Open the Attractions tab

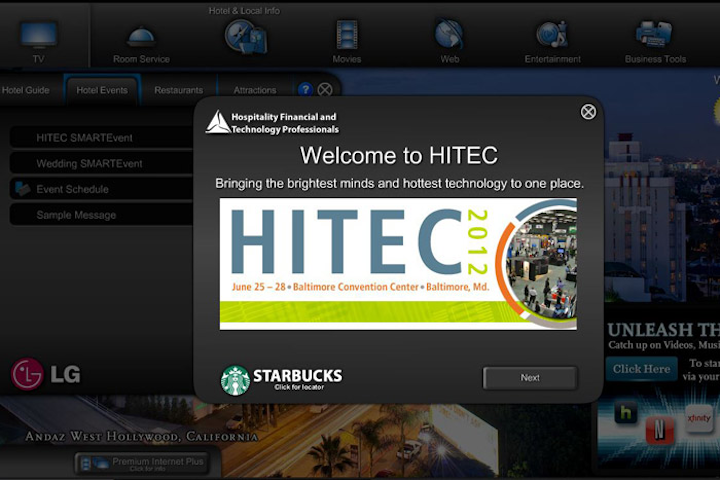coord(255,90)
